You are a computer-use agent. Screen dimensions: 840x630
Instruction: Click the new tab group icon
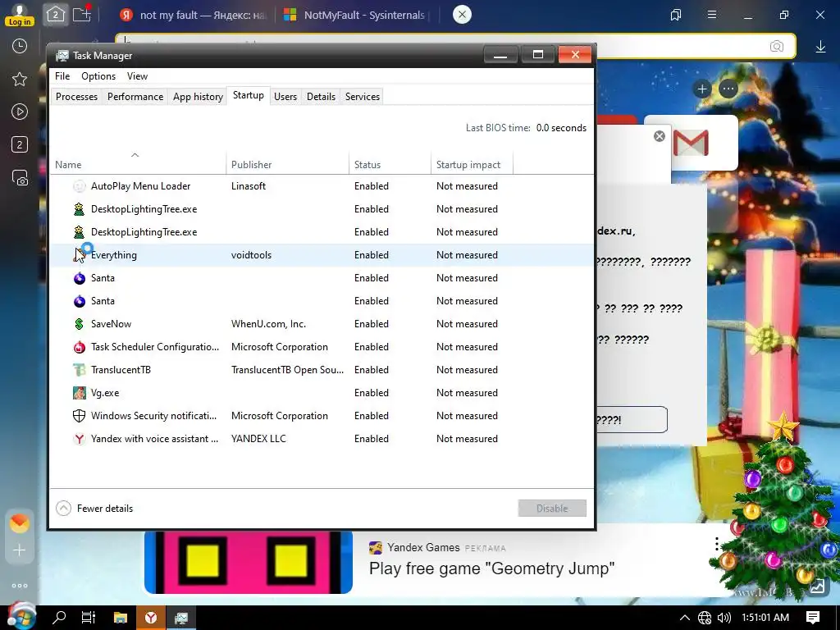[82, 14]
